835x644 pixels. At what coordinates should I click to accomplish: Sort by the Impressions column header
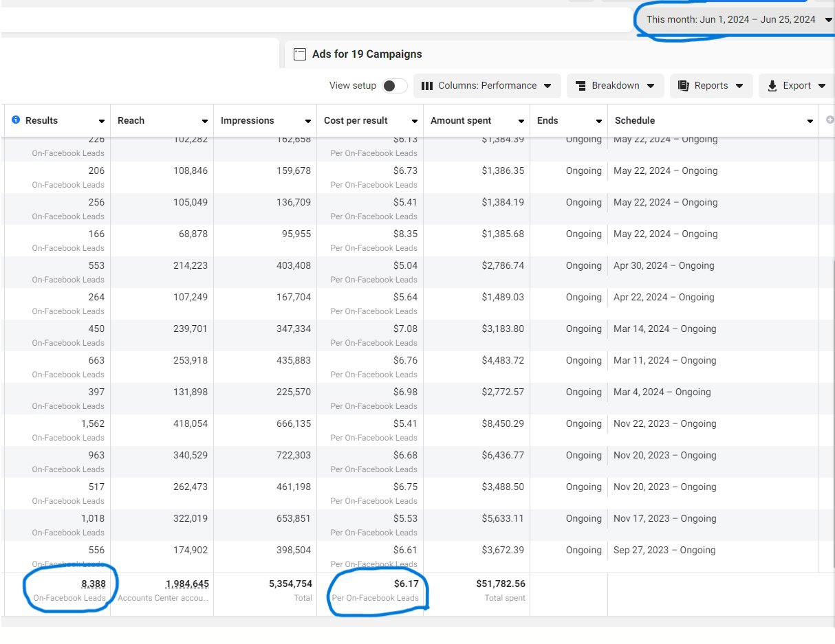coord(247,120)
